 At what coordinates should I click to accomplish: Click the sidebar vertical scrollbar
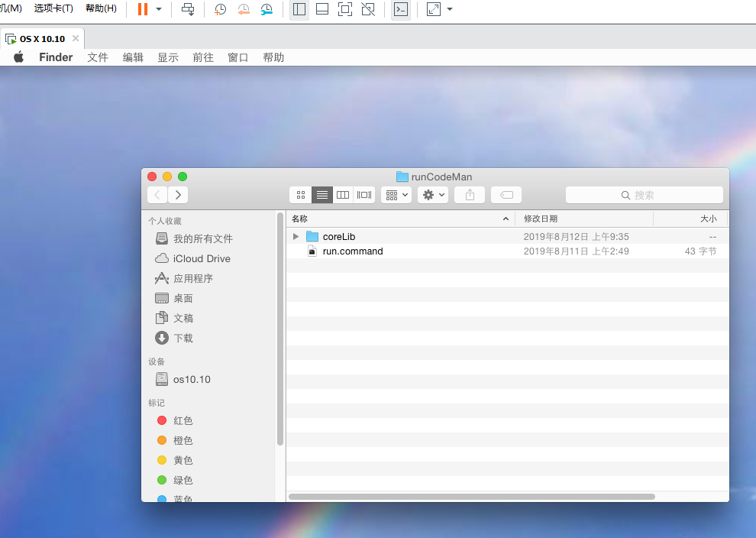click(x=280, y=329)
